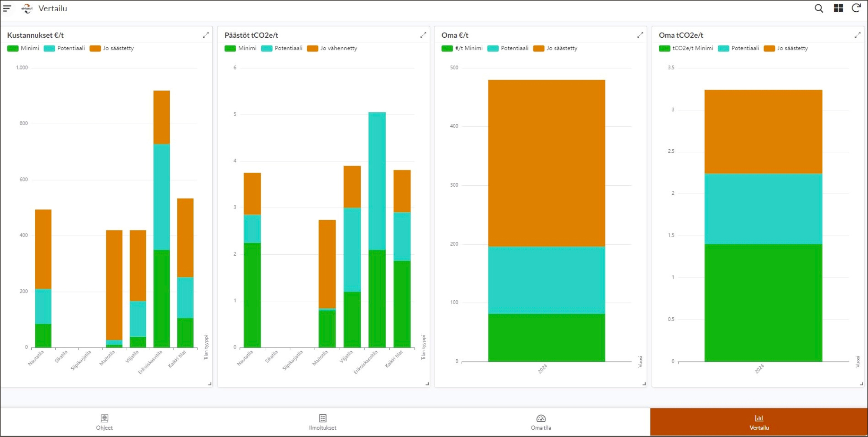Screen dimensions: 868x437
Task: Expand the Oma tCO2e/t chart
Action: [858, 35]
